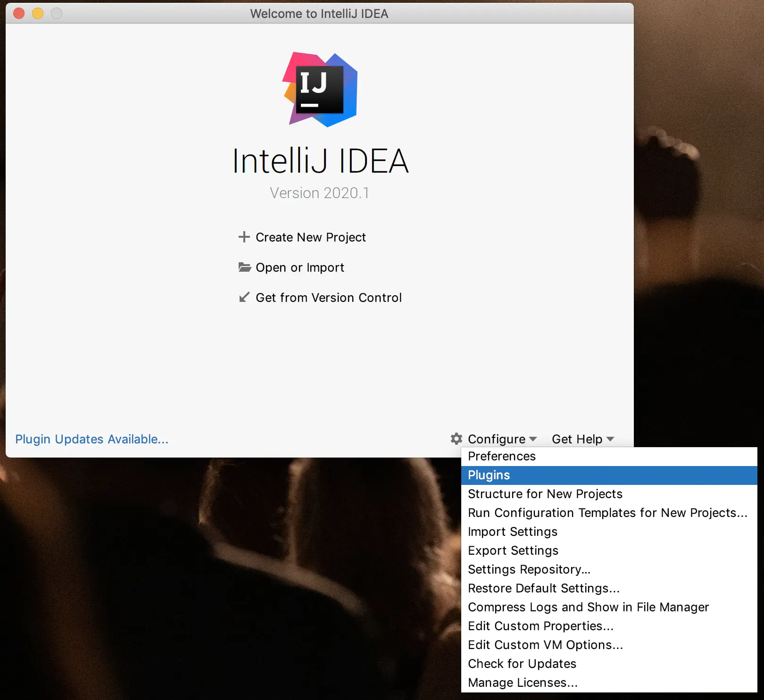Select Get from Version Control
This screenshot has width=764, height=700.
[328, 298]
